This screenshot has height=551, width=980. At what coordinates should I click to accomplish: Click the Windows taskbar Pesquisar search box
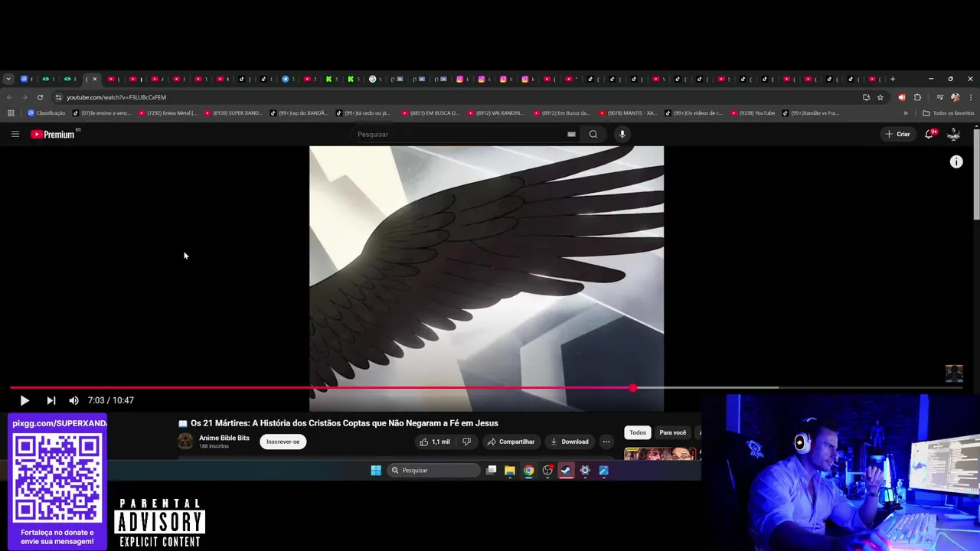point(433,471)
